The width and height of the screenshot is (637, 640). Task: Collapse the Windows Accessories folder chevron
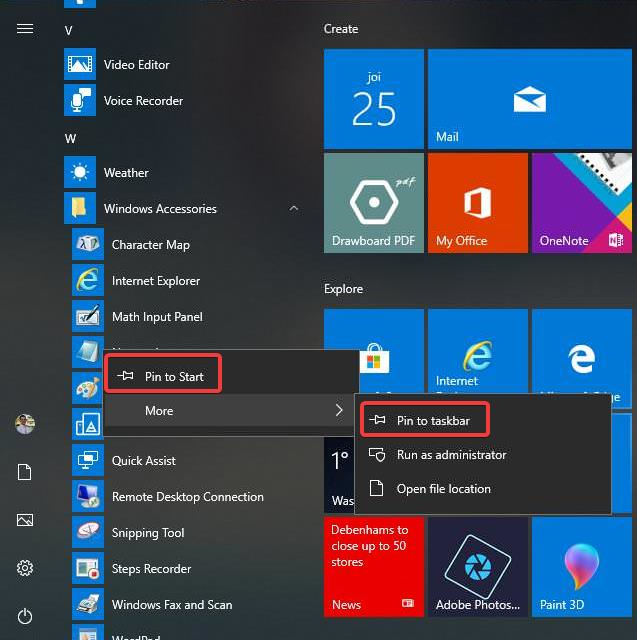click(293, 209)
